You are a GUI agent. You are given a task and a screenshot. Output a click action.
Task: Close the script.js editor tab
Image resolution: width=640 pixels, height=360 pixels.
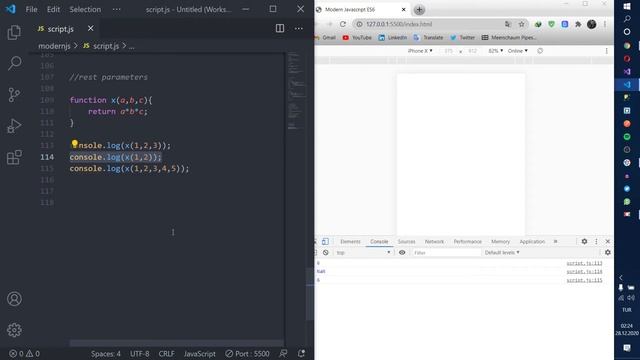point(91,28)
